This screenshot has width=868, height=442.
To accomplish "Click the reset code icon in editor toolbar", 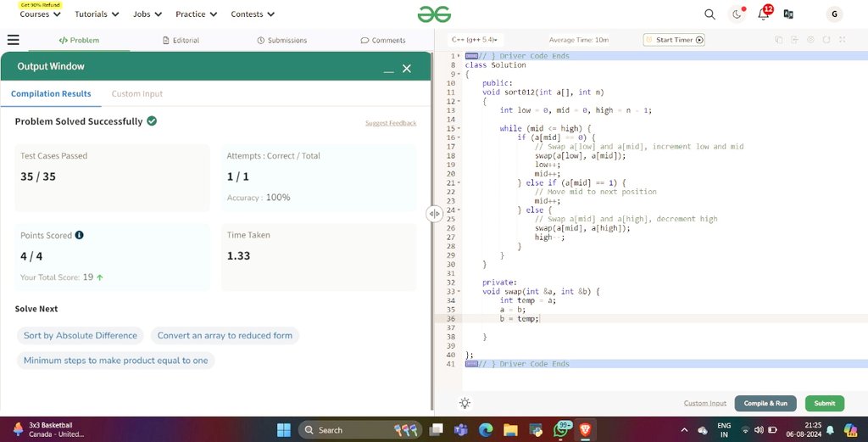I will point(826,40).
